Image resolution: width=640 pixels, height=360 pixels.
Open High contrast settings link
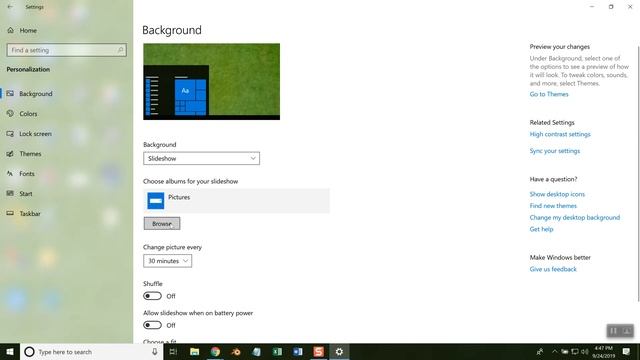pos(560,134)
